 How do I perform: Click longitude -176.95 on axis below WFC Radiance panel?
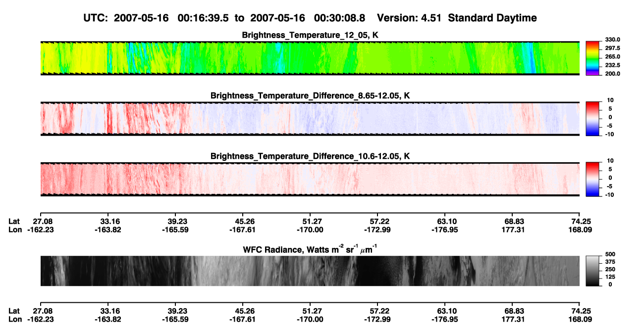click(x=444, y=320)
